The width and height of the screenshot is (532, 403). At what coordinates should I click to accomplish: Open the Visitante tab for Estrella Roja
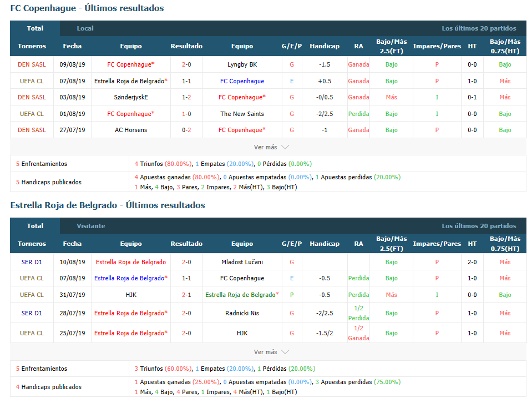(x=91, y=226)
